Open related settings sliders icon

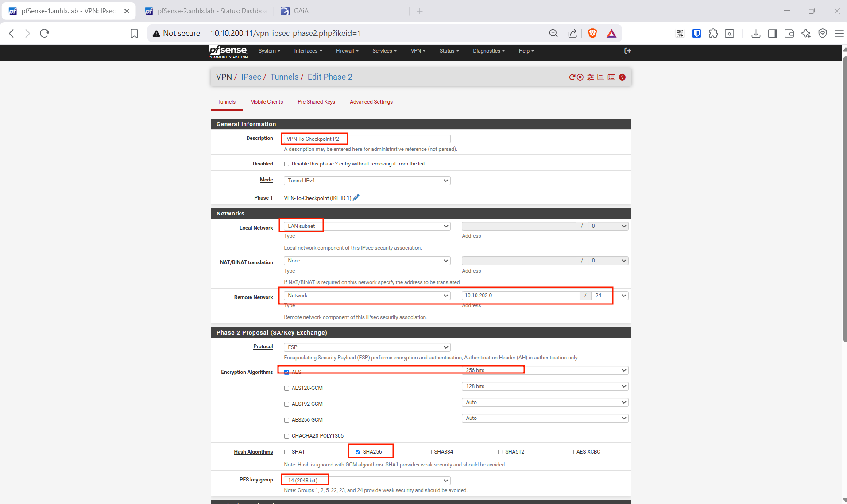coord(590,77)
